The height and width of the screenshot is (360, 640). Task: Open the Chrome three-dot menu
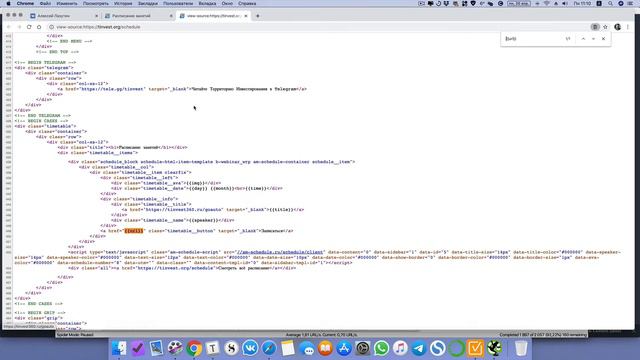(x=628, y=27)
